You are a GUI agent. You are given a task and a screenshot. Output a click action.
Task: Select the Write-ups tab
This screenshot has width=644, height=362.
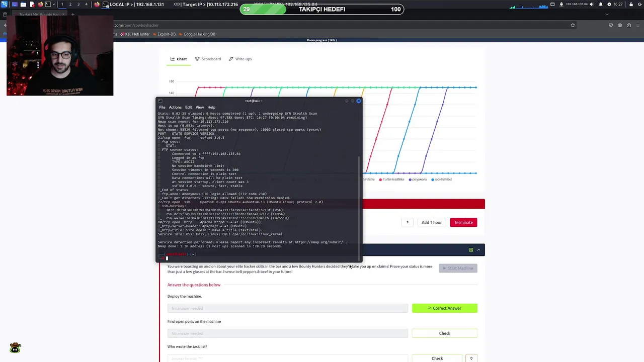pos(240,59)
